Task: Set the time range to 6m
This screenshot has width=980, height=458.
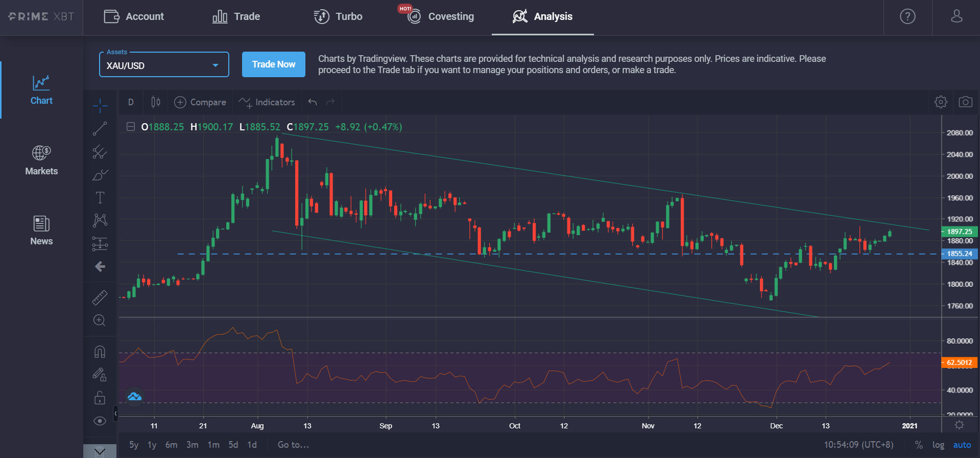Action: coord(172,445)
